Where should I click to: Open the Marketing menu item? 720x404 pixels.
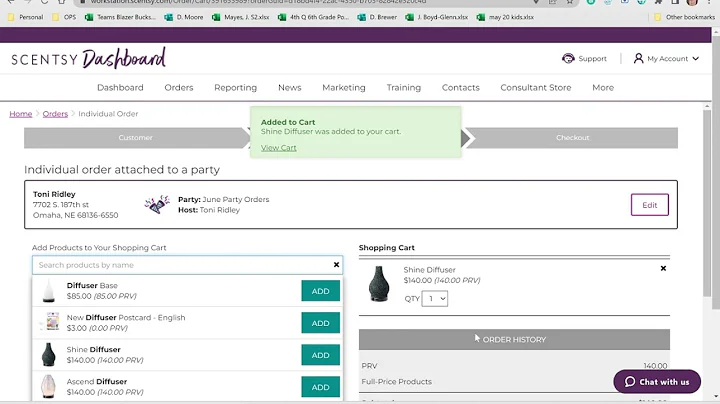(x=344, y=87)
